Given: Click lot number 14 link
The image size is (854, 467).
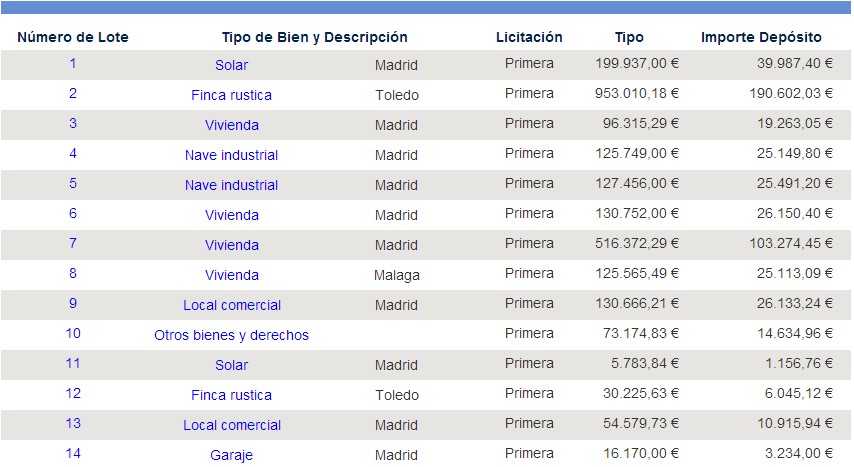Looking at the screenshot, I should pos(73,454).
